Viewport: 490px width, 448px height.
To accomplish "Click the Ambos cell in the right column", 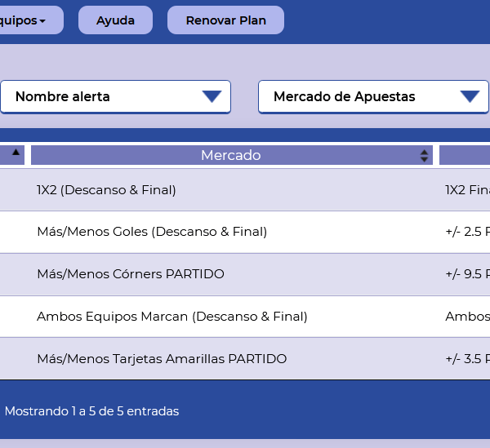I will pos(467,317).
